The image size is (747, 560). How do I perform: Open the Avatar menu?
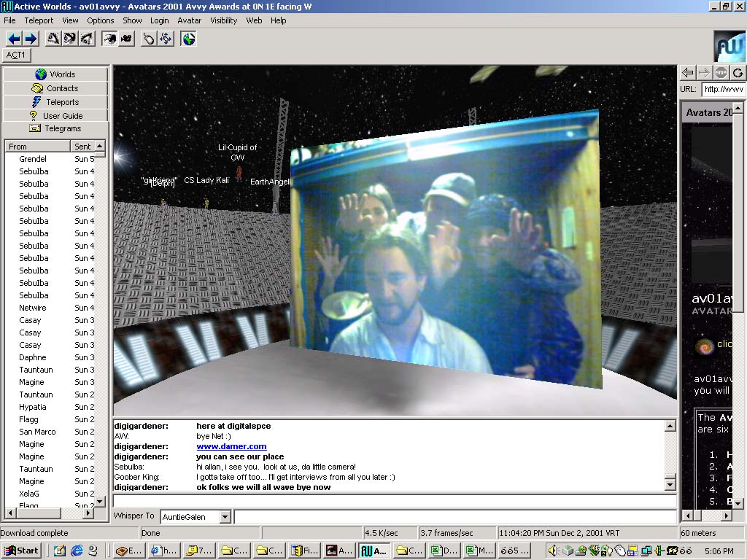click(190, 20)
